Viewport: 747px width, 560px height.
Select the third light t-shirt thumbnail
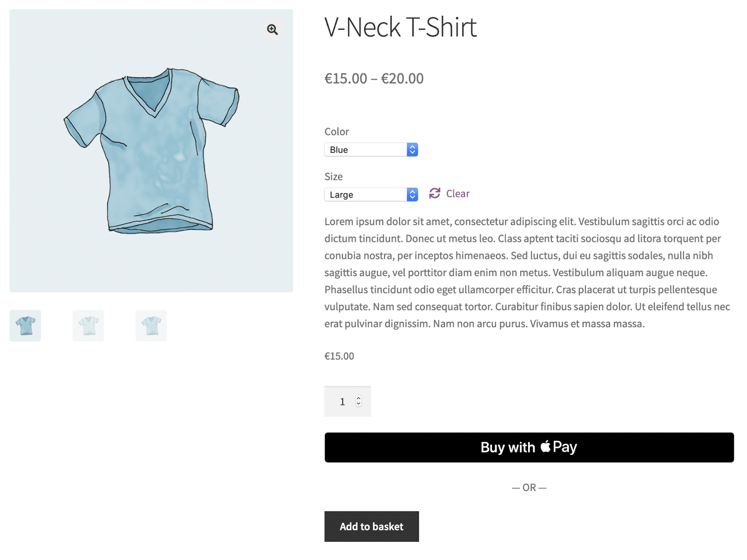151,326
